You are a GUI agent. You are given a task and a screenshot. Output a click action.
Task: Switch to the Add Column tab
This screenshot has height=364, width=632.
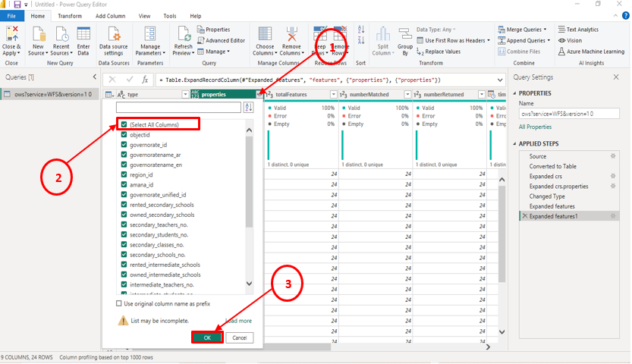click(x=110, y=16)
